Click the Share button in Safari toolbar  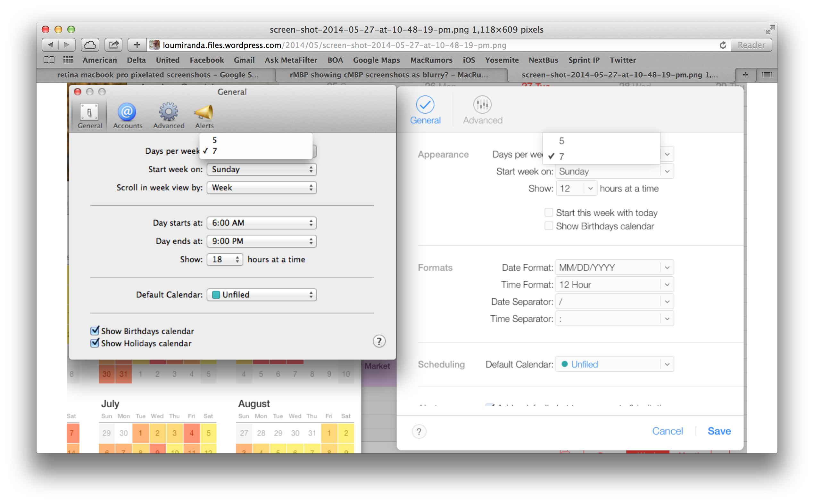tap(113, 45)
